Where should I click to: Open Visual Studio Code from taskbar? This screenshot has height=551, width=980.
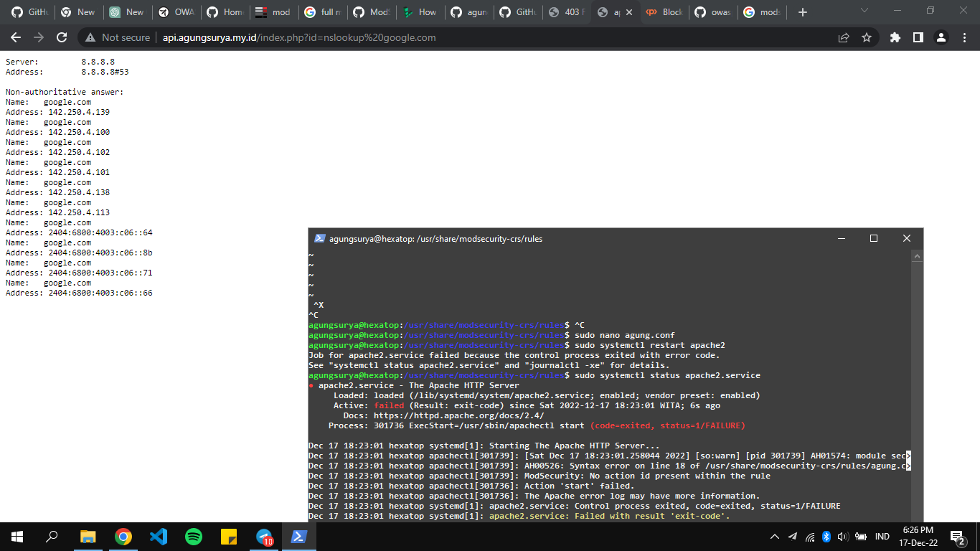coord(159,536)
